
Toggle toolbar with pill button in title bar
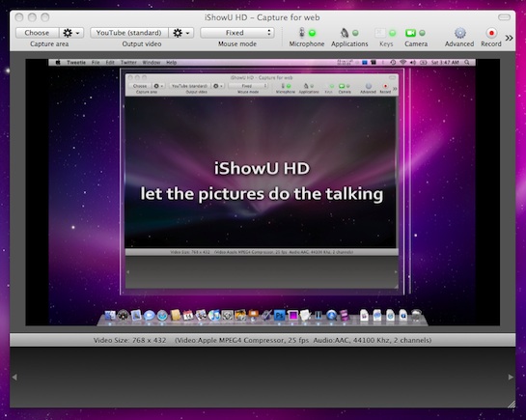tap(504, 17)
